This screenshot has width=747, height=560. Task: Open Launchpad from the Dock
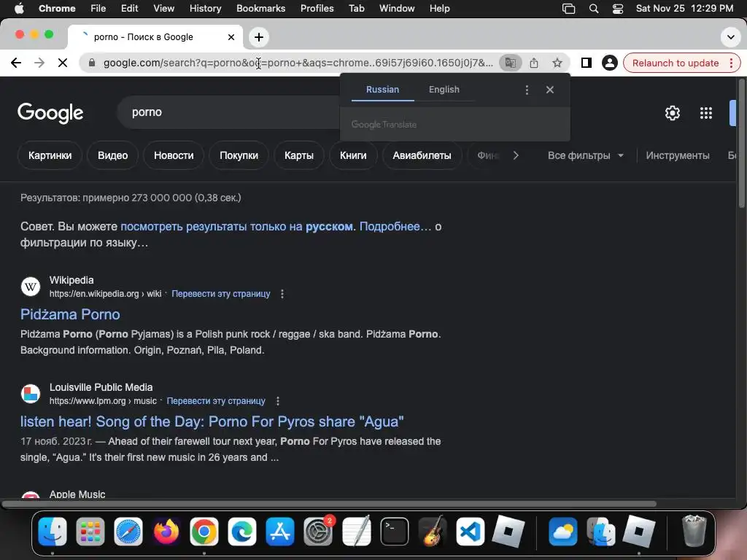(x=90, y=532)
